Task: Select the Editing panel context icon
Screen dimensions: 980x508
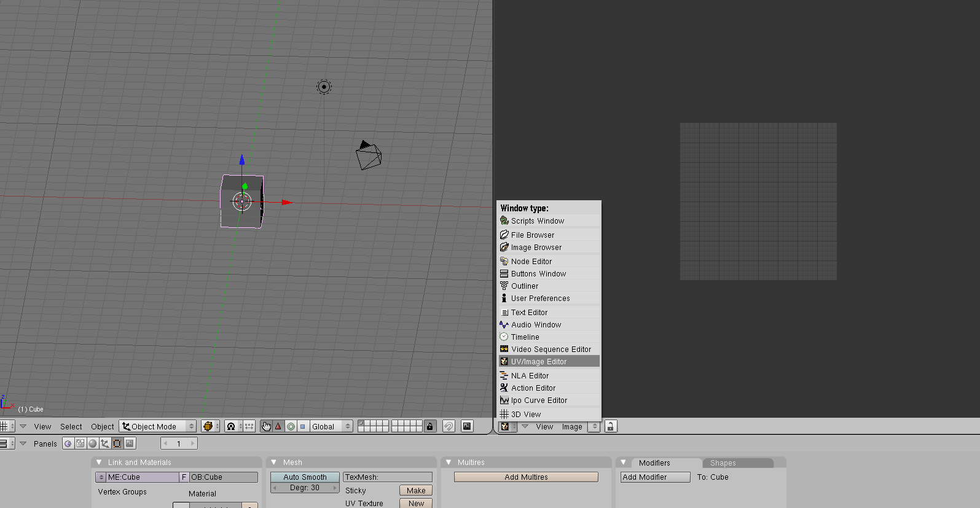Action: (x=117, y=444)
